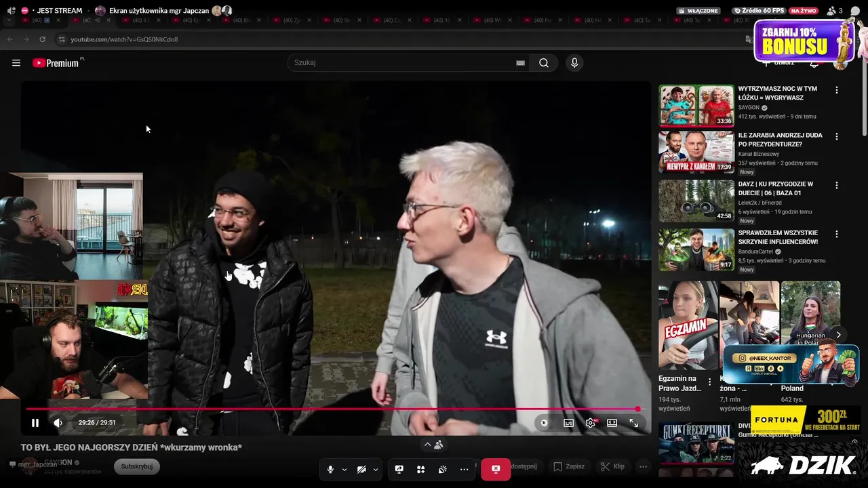
Task: Open more video actions ellipsis
Action: coord(643,466)
